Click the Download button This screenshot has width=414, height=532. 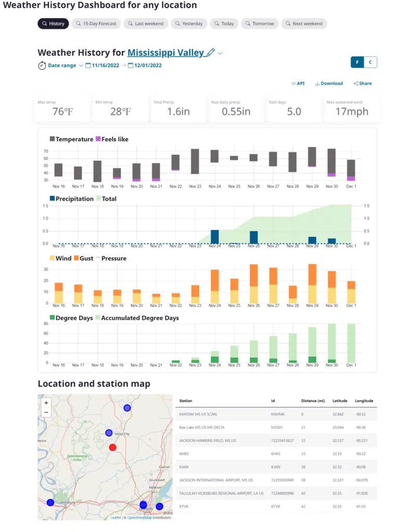coord(329,83)
